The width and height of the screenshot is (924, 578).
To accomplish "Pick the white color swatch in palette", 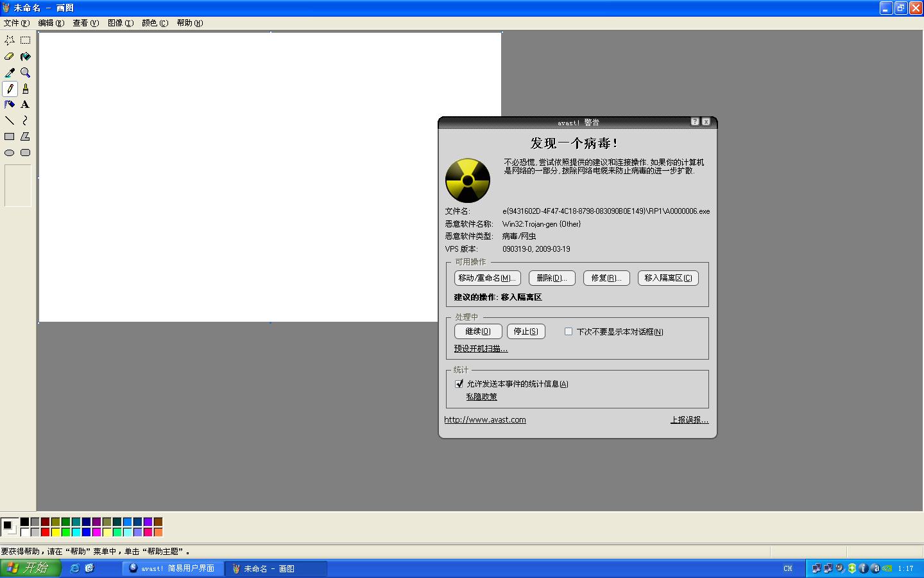I will point(24,532).
